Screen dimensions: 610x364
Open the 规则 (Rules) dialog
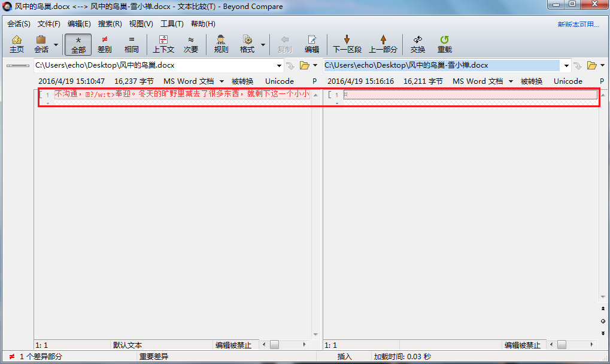[x=220, y=44]
